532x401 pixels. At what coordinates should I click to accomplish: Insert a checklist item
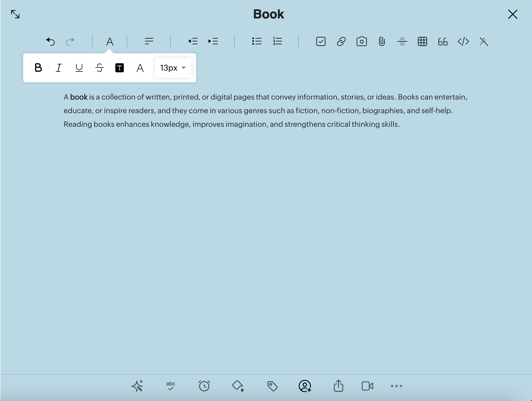click(321, 42)
